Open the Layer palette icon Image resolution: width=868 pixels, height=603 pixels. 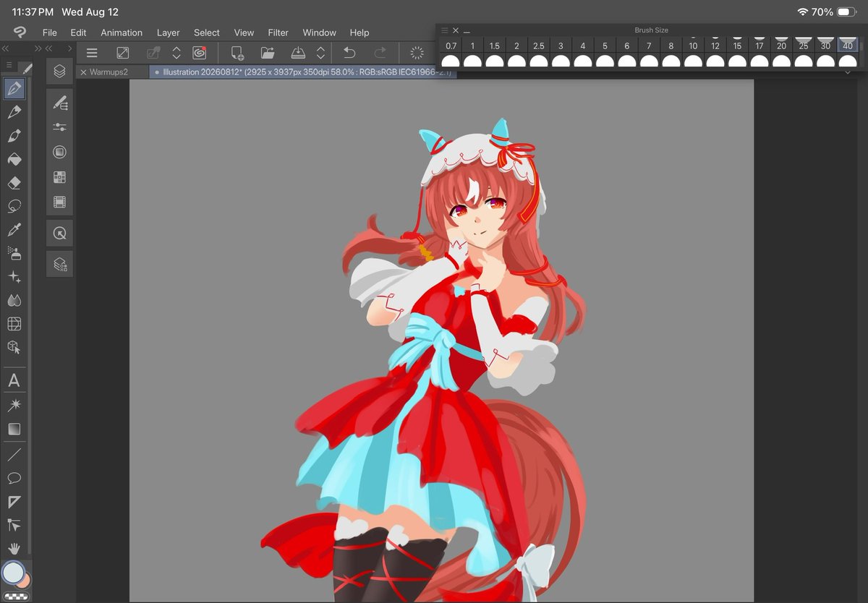[59, 72]
